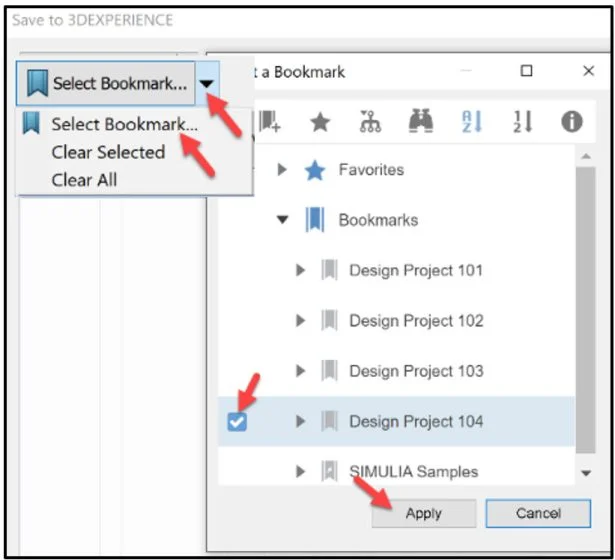Uncheck the Design Project 104 checkbox
This screenshot has width=615, height=560.
click(238, 422)
